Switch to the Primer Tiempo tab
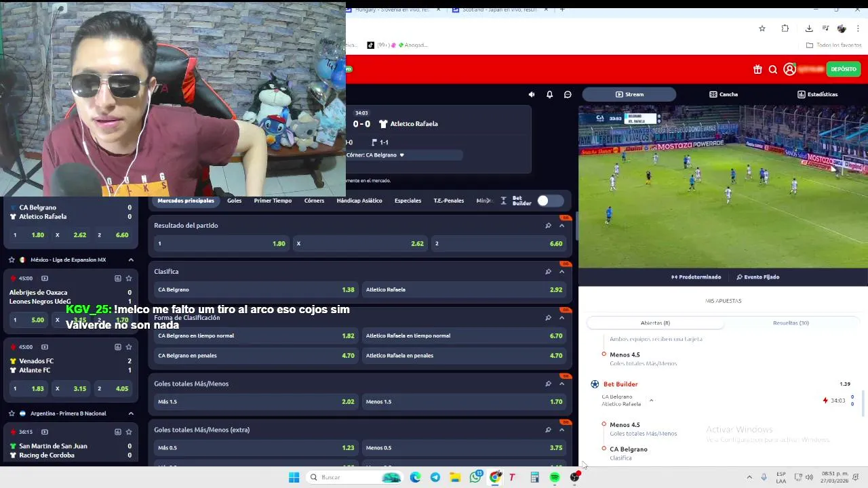 coord(273,201)
